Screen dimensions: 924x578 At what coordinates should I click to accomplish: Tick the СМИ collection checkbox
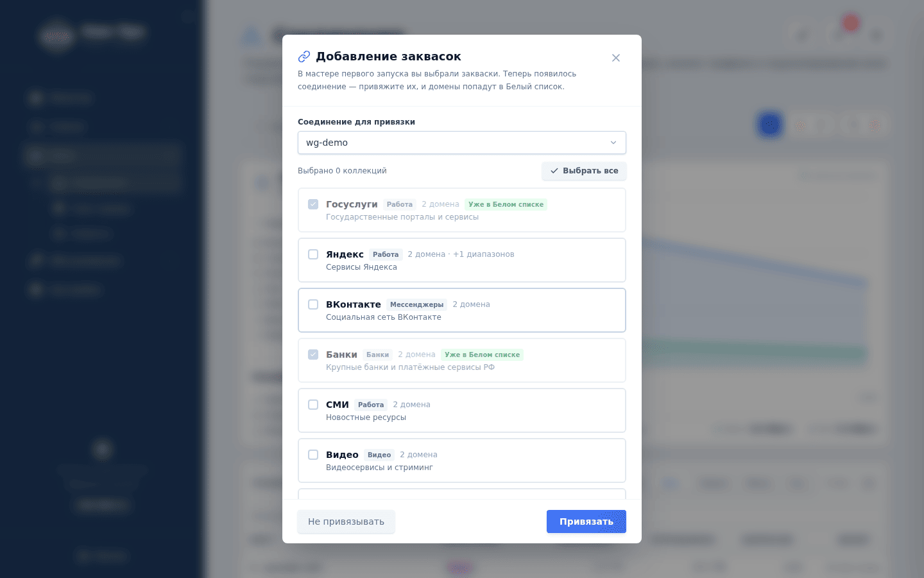313,405
